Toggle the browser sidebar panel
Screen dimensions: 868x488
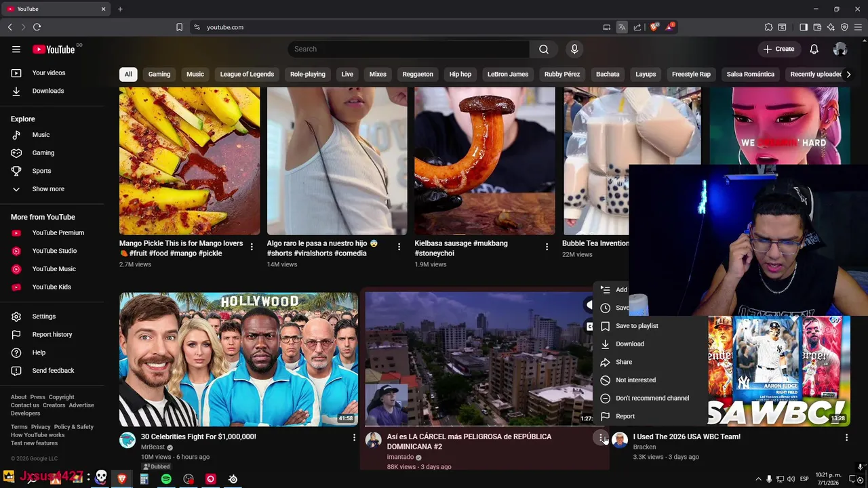[804, 27]
